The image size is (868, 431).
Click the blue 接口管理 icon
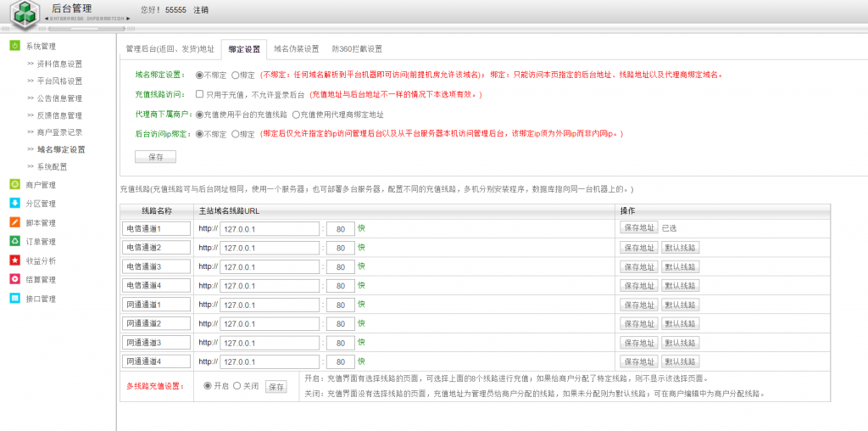(14, 299)
